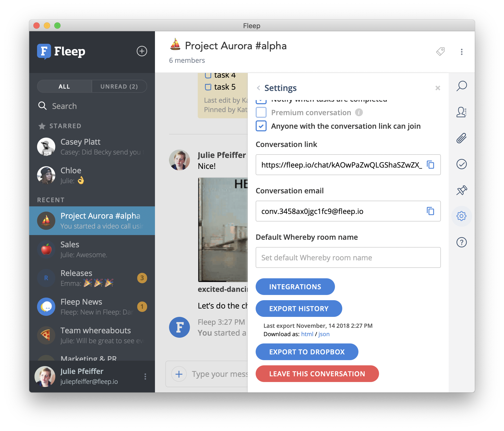Click the attachment plus button in message box
Image resolution: width=504 pixels, height=431 pixels.
[x=179, y=374]
